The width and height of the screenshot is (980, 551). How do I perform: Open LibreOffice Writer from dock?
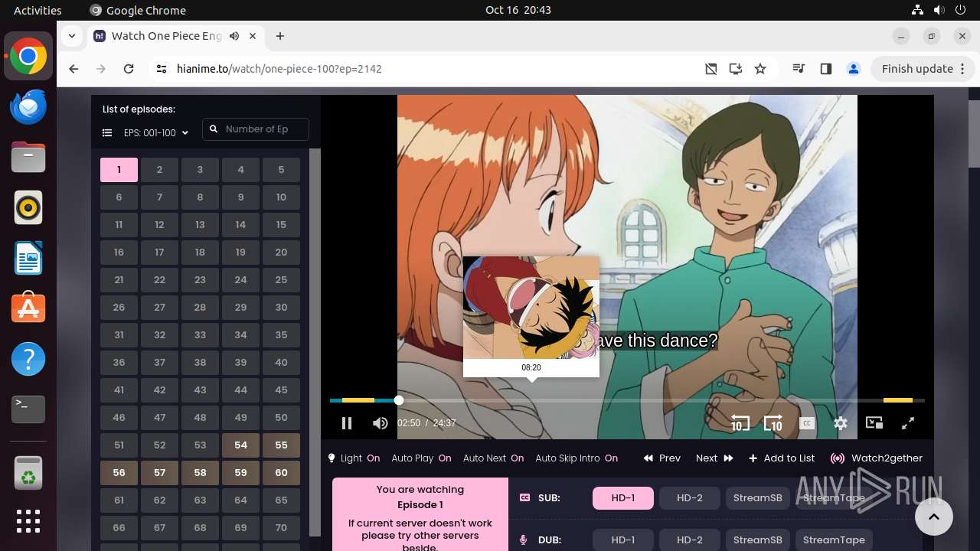pyautogui.click(x=28, y=258)
